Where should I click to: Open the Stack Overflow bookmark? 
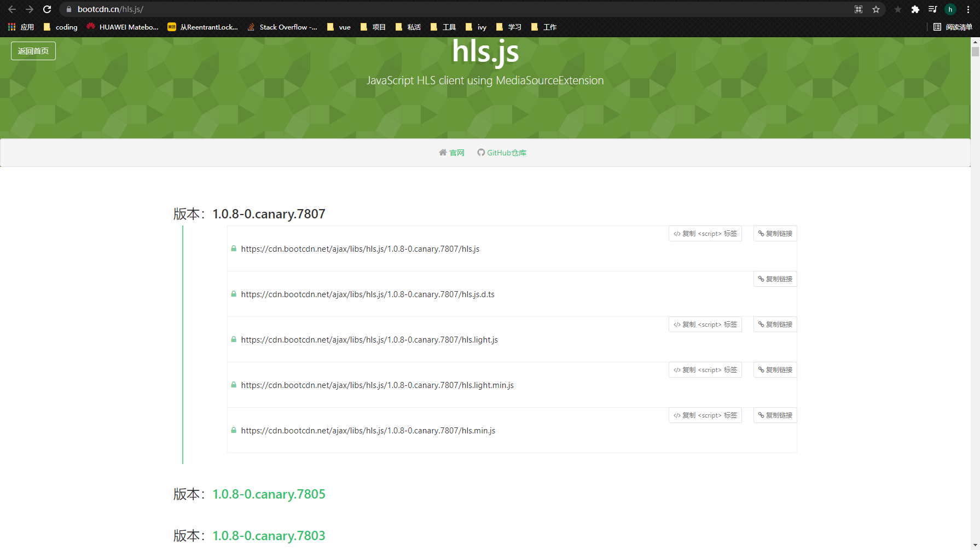click(282, 27)
